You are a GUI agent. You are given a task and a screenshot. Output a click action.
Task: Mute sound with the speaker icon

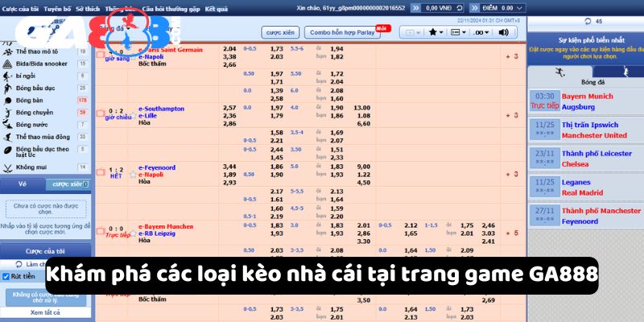(504, 32)
